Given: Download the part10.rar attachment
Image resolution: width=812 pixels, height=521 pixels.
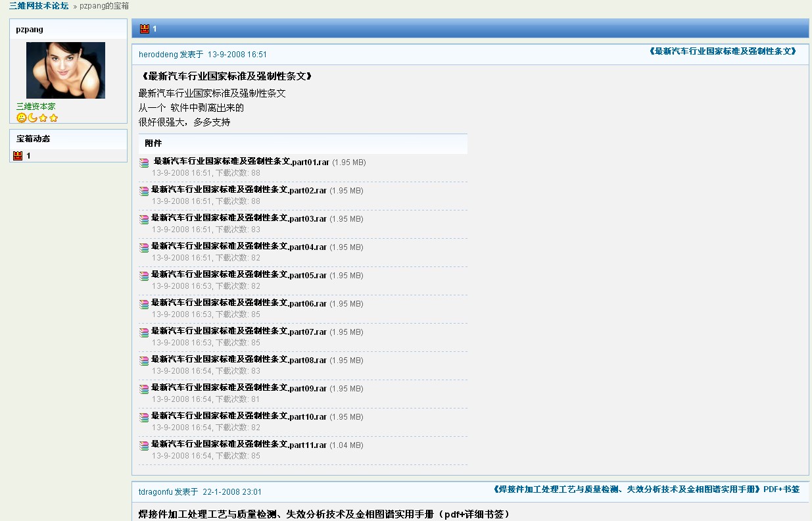Looking at the screenshot, I should [239, 416].
